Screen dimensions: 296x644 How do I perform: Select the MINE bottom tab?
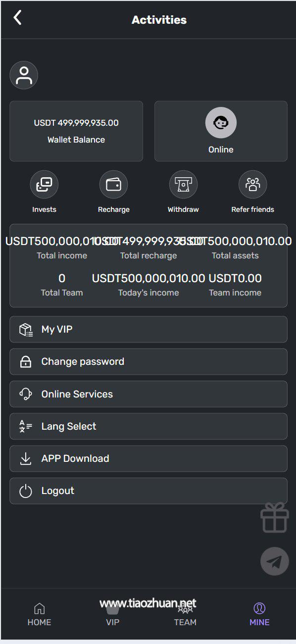click(259, 615)
